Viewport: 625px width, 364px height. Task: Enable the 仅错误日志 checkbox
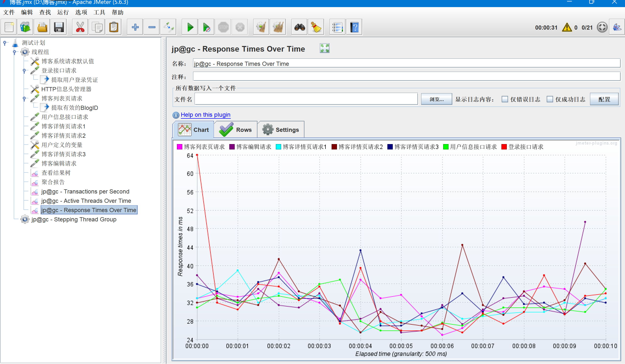505,99
